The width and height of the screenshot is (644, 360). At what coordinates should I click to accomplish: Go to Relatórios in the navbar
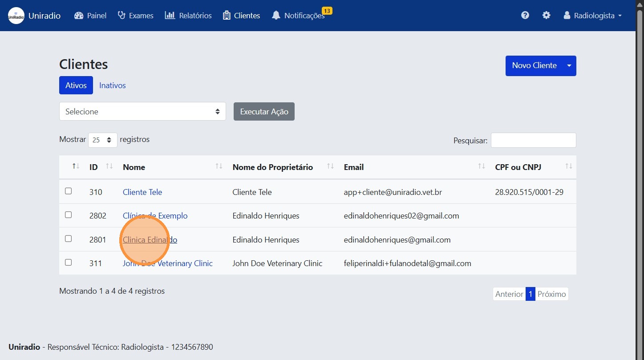pos(188,16)
